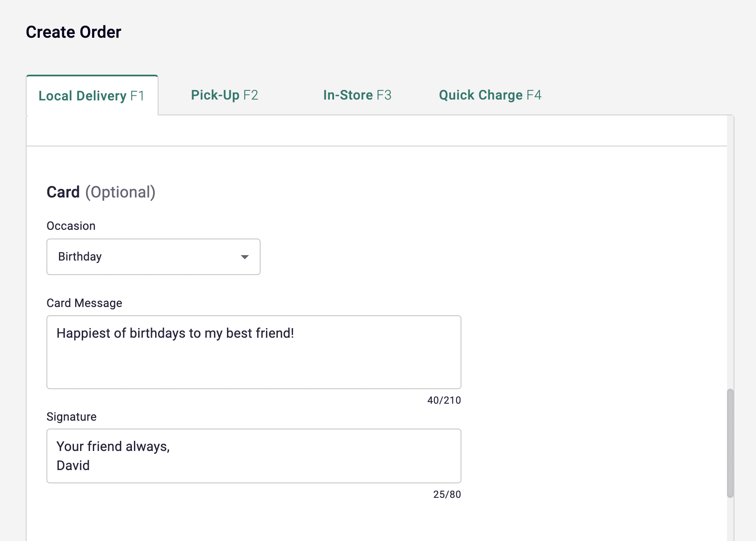Viewport: 756px width, 541px height.
Task: Grab the vertical scrollbar thumb
Action: pyautogui.click(x=730, y=443)
